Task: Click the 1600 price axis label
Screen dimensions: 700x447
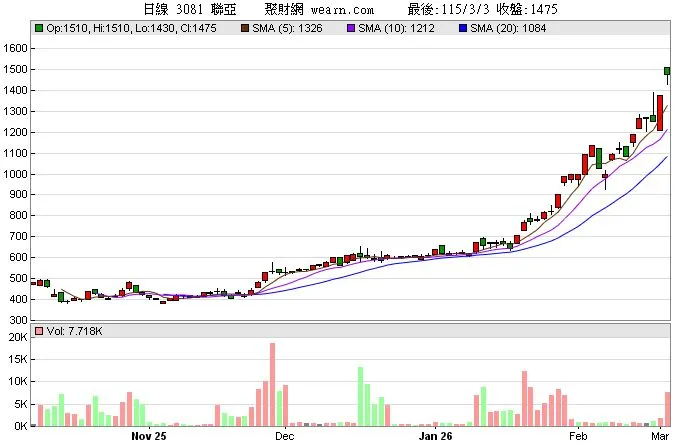Action: tap(15, 48)
